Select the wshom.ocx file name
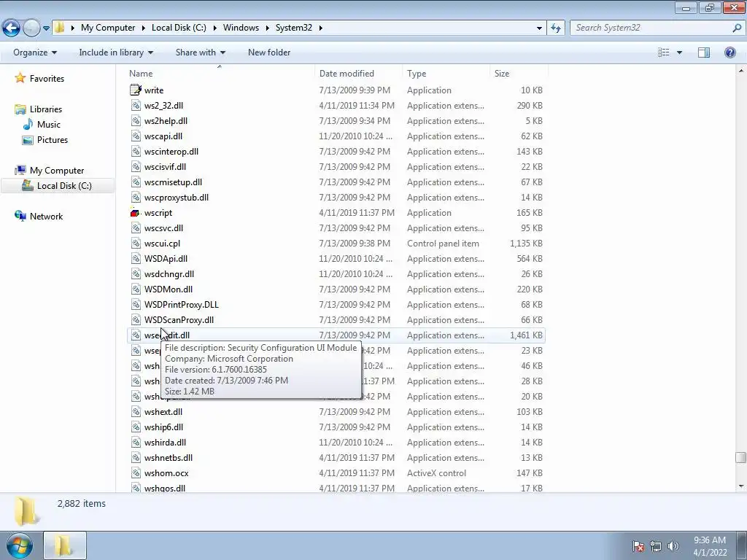The image size is (747, 560). coord(166,472)
